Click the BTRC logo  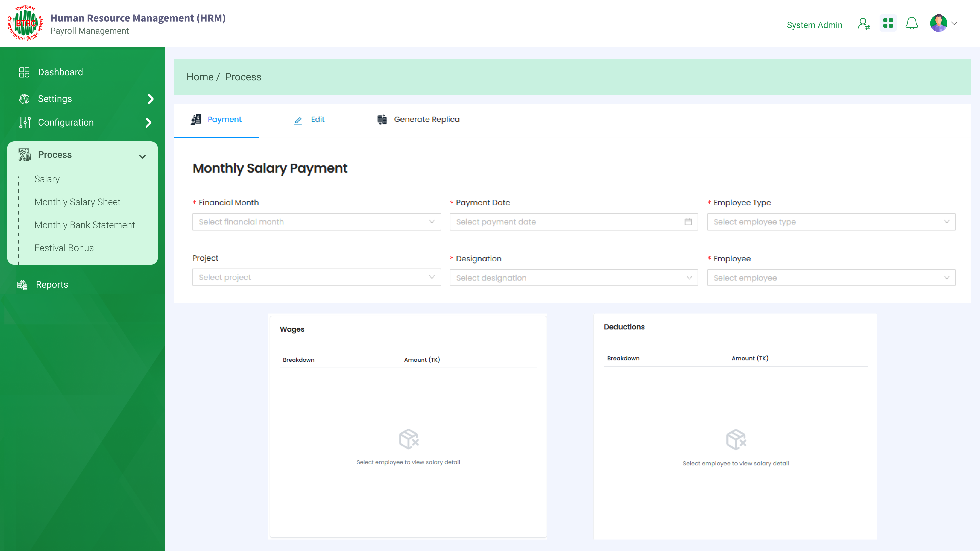click(x=25, y=23)
